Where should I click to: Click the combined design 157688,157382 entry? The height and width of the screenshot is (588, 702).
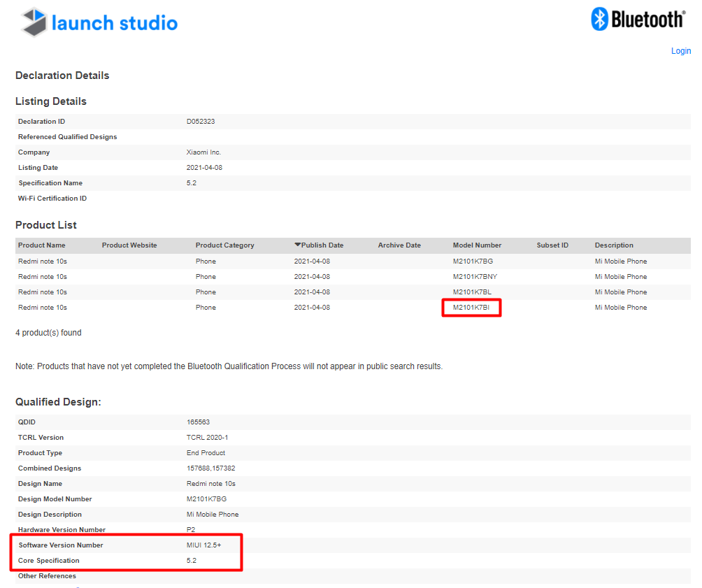(208, 468)
